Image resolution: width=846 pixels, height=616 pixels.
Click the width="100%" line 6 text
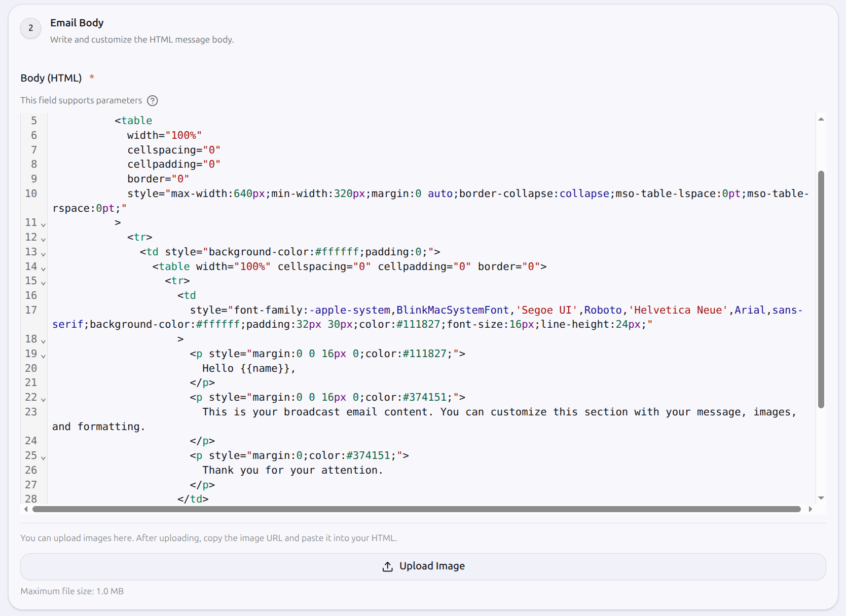164,135
